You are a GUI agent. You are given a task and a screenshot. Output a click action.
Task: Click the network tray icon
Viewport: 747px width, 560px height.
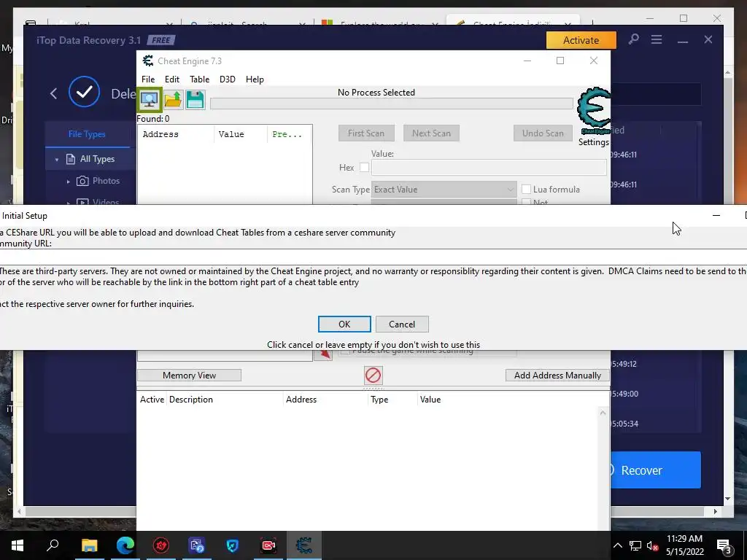click(635, 545)
